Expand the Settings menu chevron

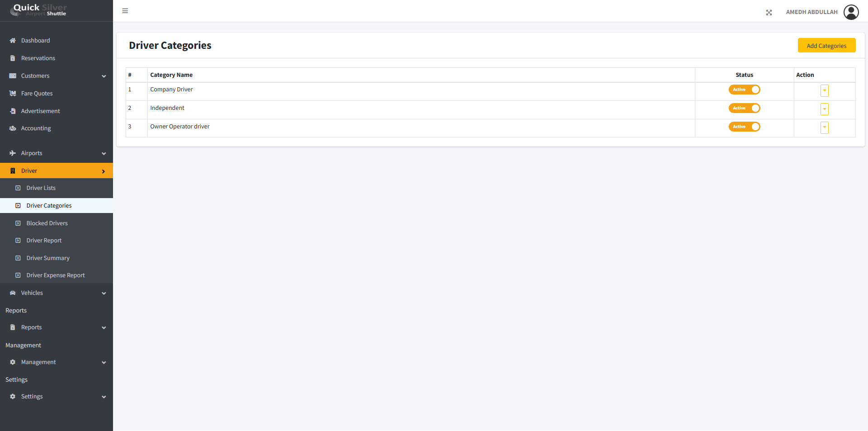(x=104, y=397)
